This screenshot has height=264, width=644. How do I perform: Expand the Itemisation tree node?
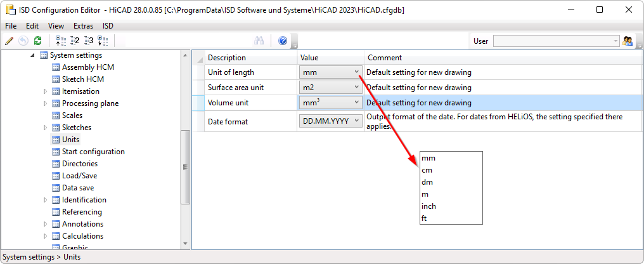(45, 91)
